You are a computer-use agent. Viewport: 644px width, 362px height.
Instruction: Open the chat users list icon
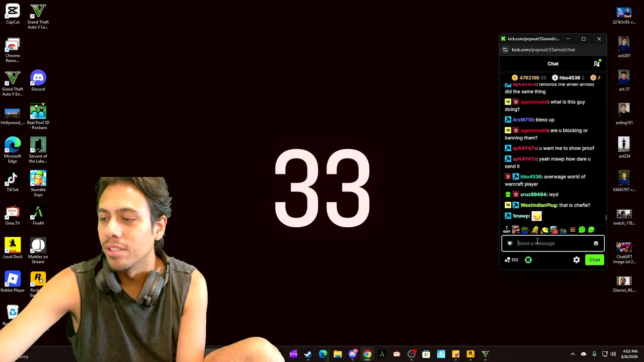pos(597,64)
